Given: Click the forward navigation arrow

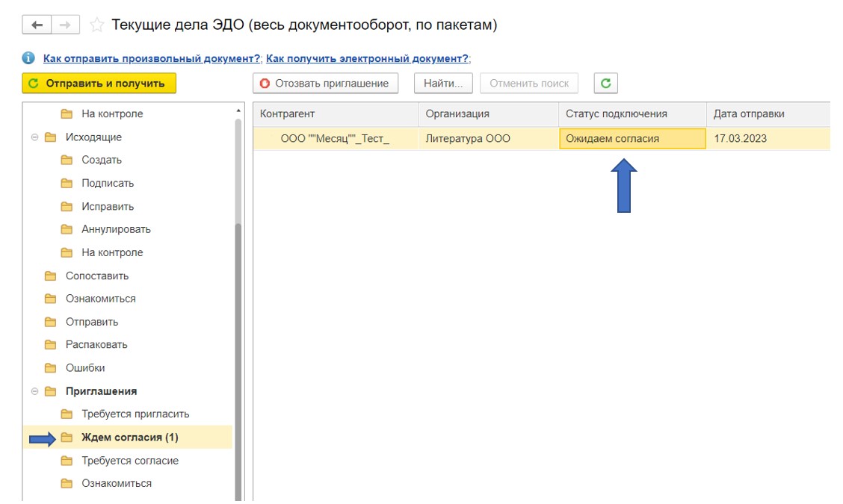Looking at the screenshot, I should pos(65,25).
